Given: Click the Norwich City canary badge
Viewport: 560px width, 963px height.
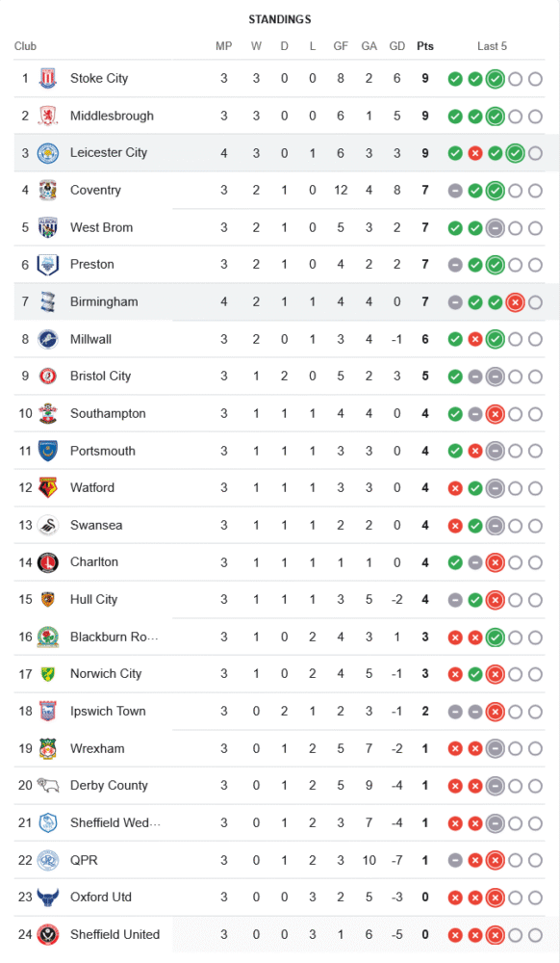Looking at the screenshot, I should click(x=48, y=674).
